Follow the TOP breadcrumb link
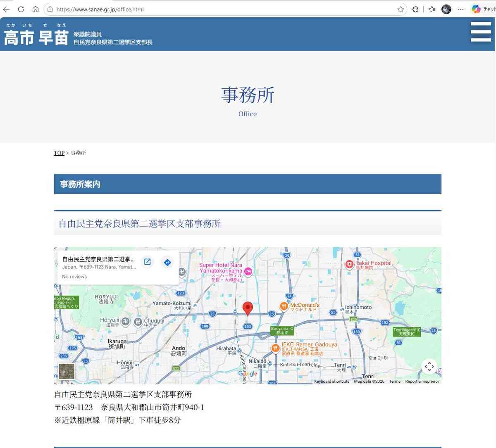 (59, 153)
